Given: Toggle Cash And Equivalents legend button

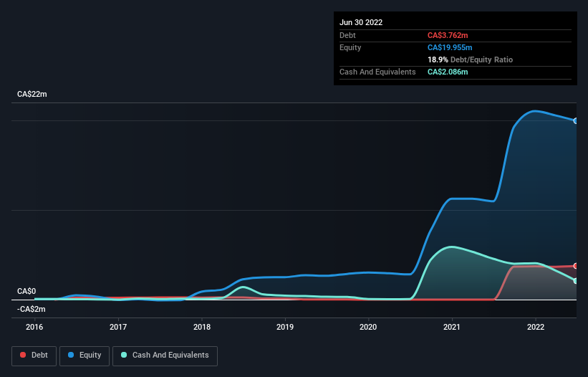Looking at the screenshot, I should point(165,355).
